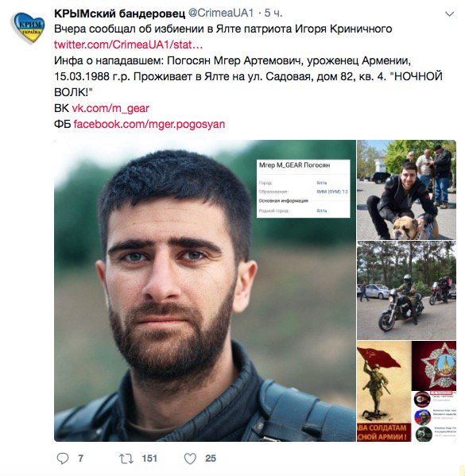465x476 pixels.
Task: Open the red flag soldier poster image
Action: (x=384, y=391)
